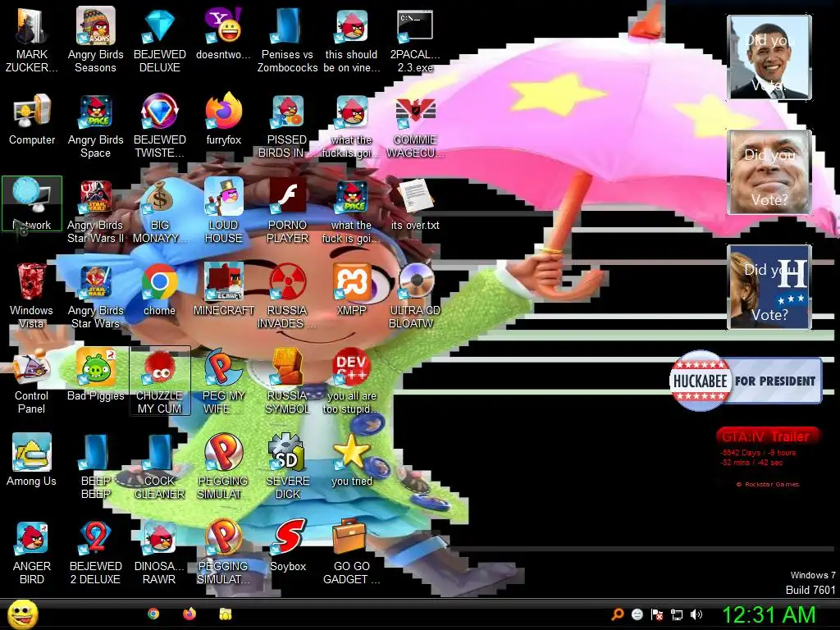Open Firefox from the taskbar
The image size is (840, 630).
pyautogui.click(x=189, y=614)
